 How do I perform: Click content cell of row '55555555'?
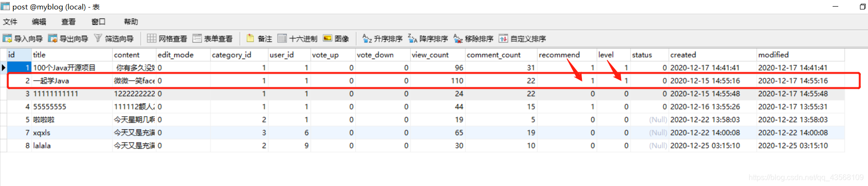[135, 107]
